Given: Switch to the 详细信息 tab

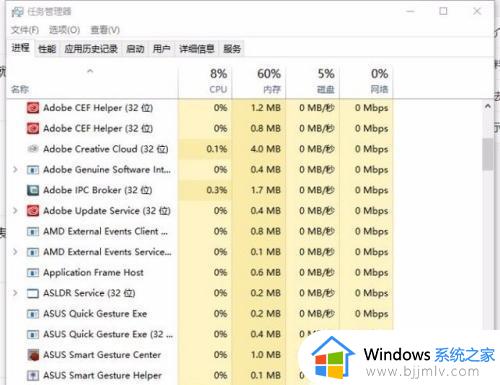Looking at the screenshot, I should 197,49.
